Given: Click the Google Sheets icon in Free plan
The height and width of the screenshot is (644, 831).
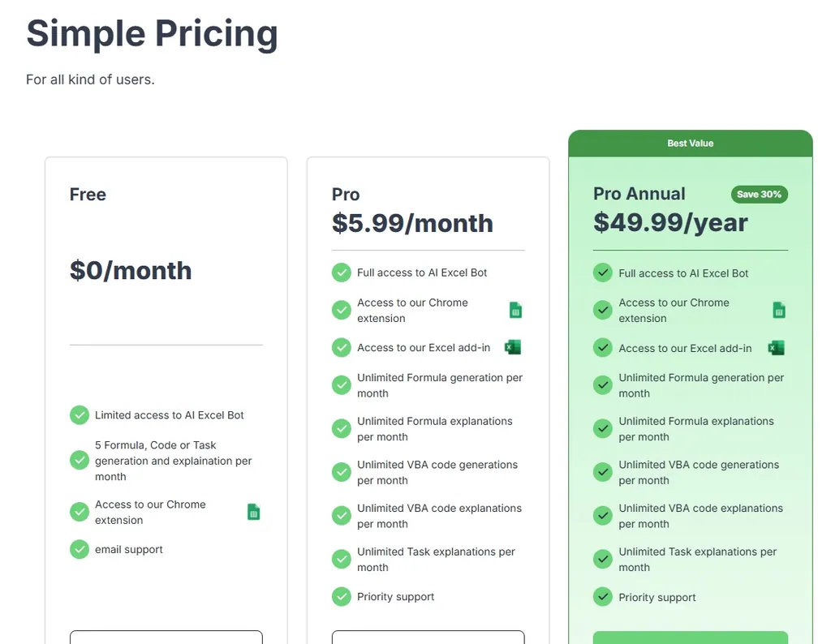Looking at the screenshot, I should (253, 512).
